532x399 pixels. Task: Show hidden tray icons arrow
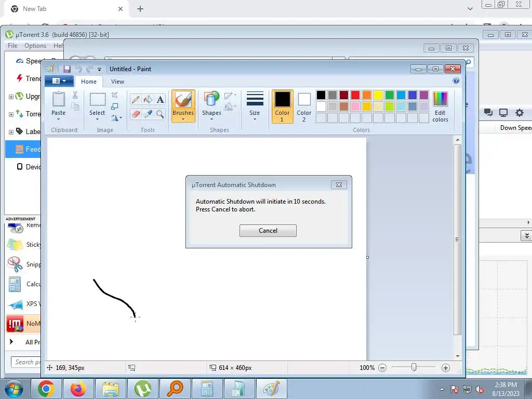coord(442,389)
